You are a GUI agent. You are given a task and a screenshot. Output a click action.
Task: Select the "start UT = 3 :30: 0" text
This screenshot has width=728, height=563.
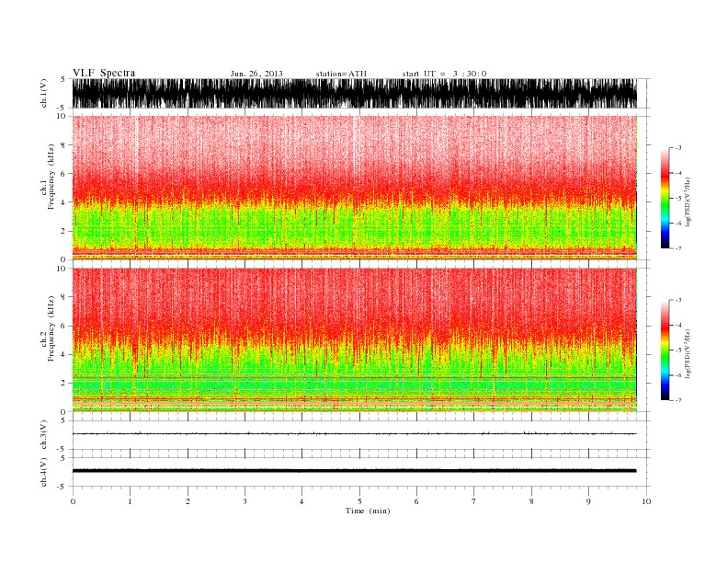(x=444, y=74)
